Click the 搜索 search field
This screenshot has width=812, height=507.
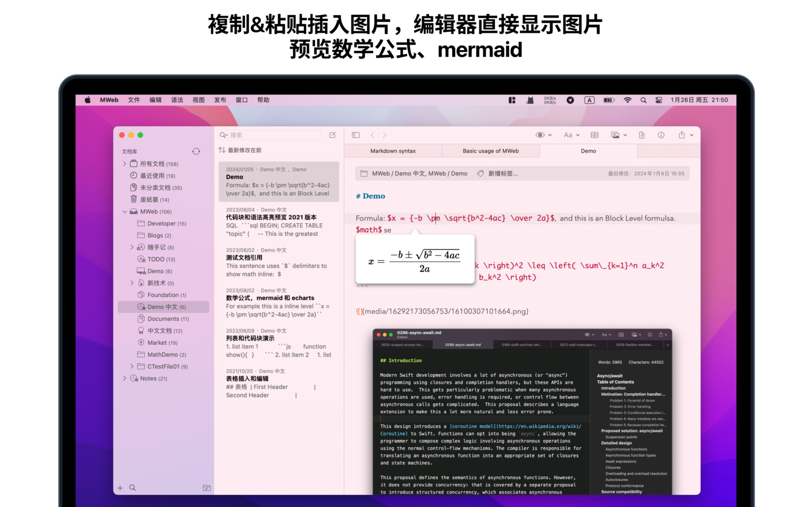click(x=272, y=135)
